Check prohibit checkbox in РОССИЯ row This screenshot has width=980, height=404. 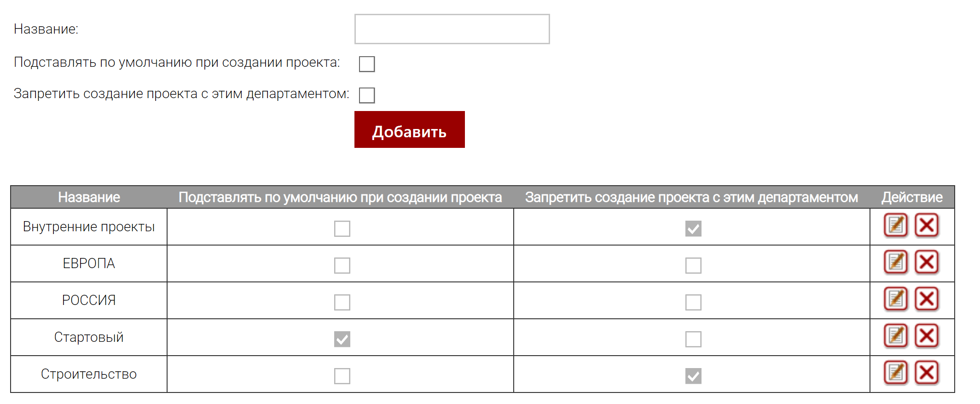[x=693, y=302]
